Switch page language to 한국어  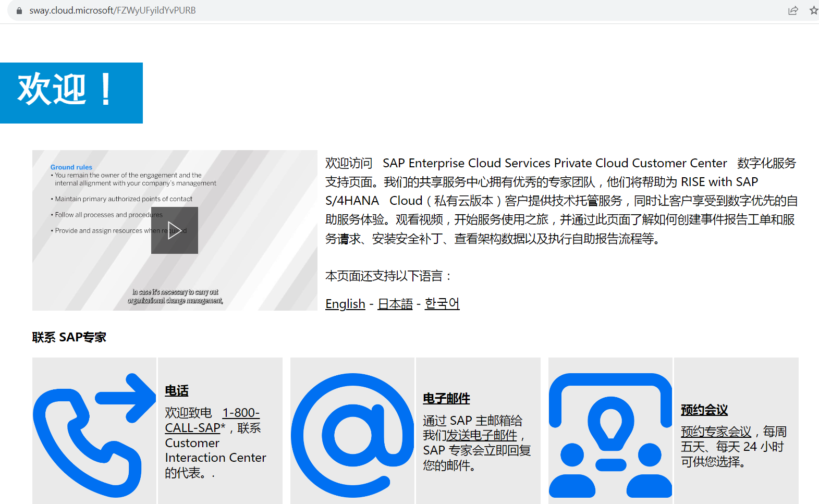(x=442, y=303)
